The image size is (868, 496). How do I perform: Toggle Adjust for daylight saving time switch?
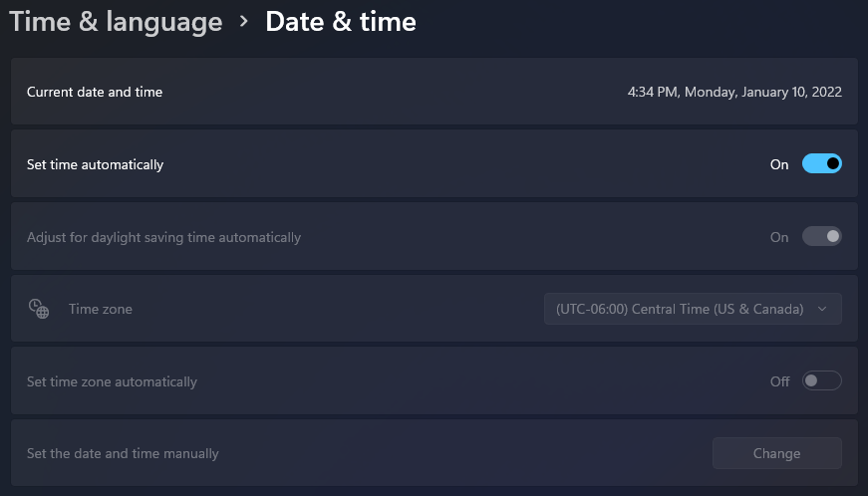[x=821, y=237]
